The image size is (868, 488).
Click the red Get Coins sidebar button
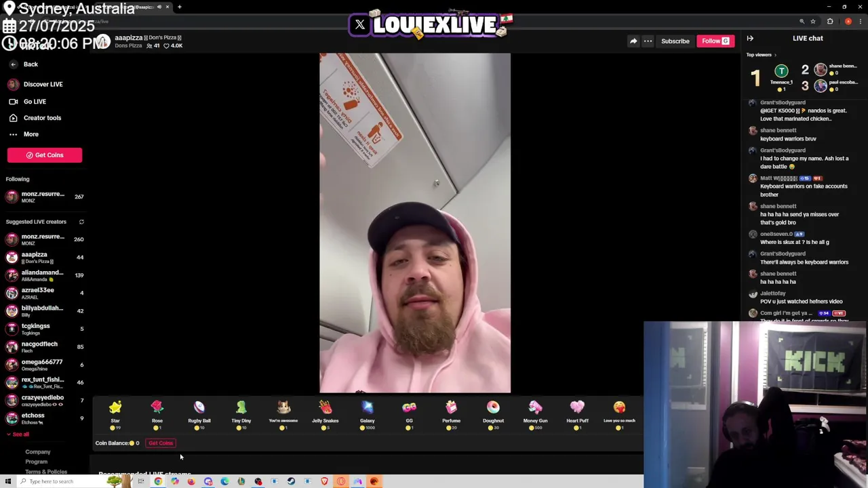[x=45, y=155]
